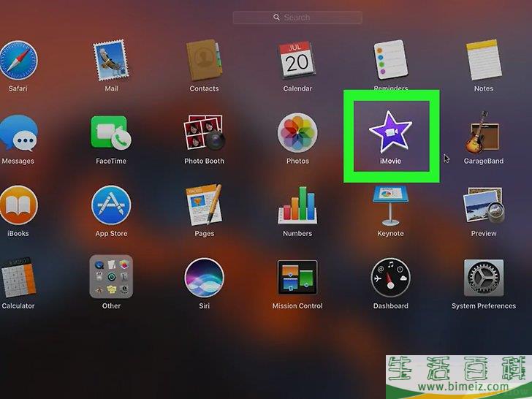Screen dimensions: 532x399
Task: Click the "System Preferences" label text
Action: click(x=484, y=305)
